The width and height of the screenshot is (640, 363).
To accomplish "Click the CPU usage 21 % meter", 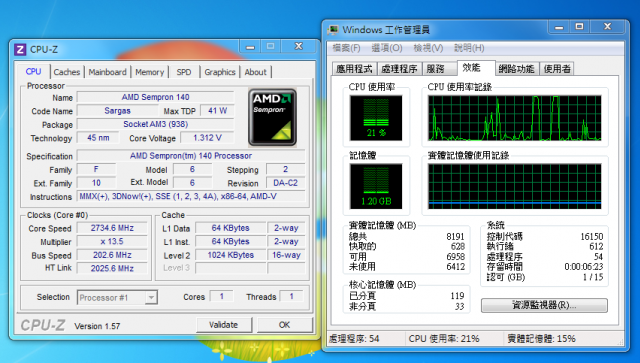I will [376, 118].
